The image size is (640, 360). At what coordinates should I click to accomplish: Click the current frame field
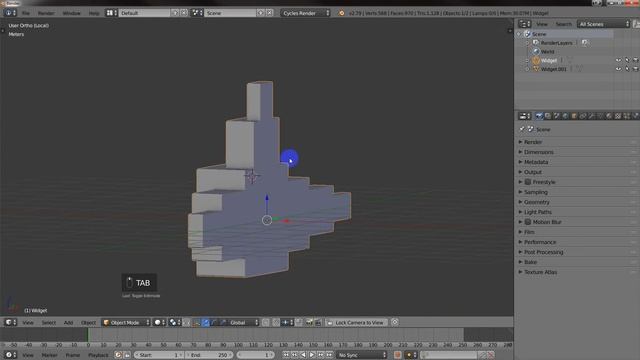pos(256,355)
